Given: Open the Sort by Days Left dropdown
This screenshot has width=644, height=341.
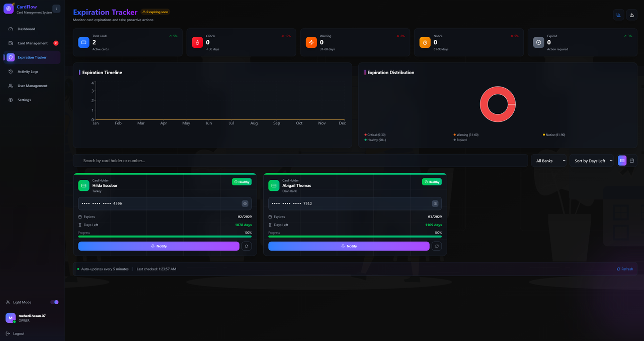Looking at the screenshot, I should [592, 161].
